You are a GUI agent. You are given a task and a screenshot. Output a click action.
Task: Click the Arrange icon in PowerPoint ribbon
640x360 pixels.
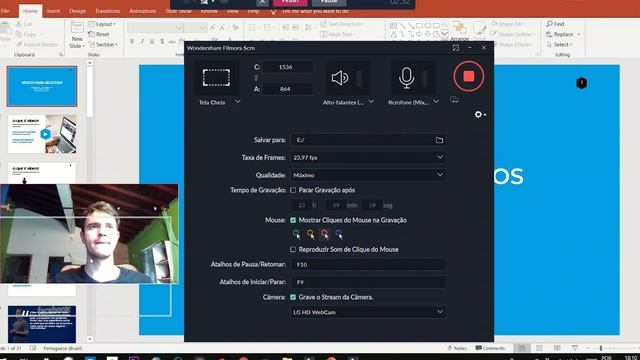click(x=460, y=28)
